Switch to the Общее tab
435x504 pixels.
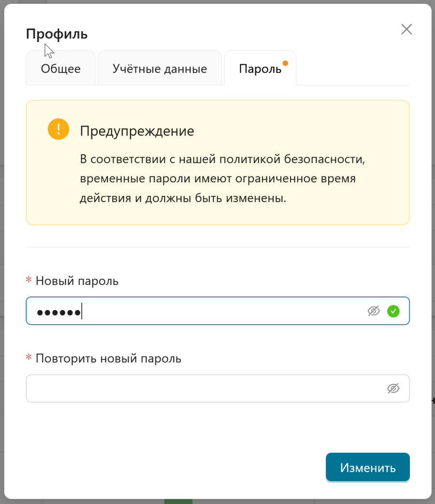[61, 68]
